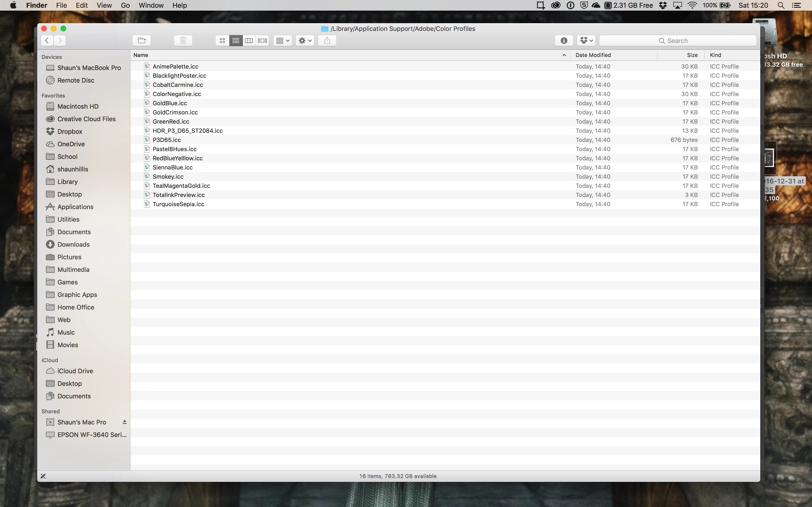Screen dimensions: 812x507
Task: Open the Dropbox toolbar dropdown
Action: pyautogui.click(x=586, y=41)
